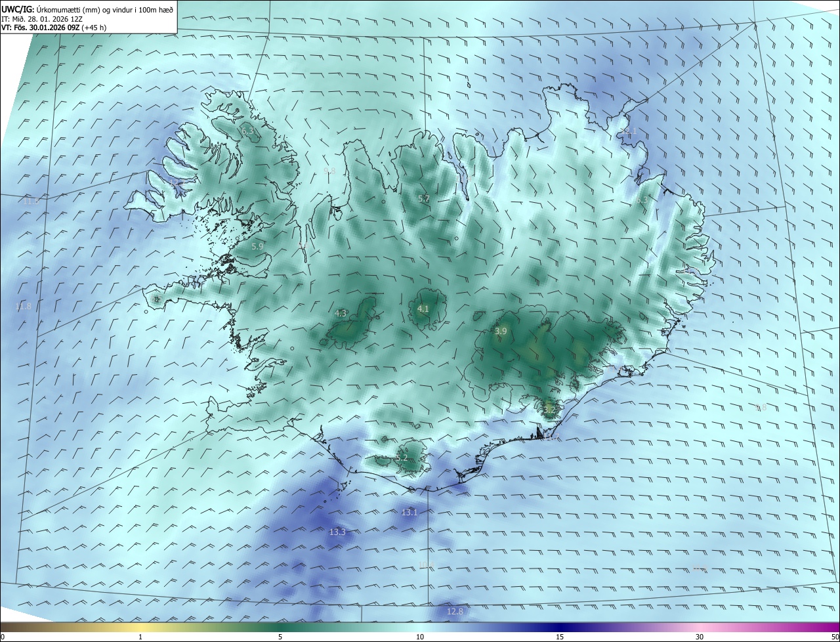Click the colour bar tick label 30
Image resolution: width=840 pixels, height=642 pixels.
pyautogui.click(x=700, y=637)
